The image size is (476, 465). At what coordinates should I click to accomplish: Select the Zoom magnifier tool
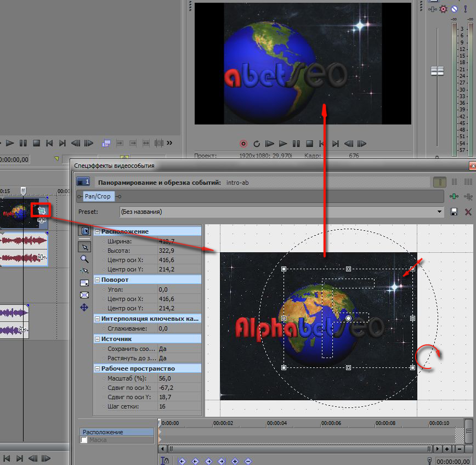(x=84, y=259)
